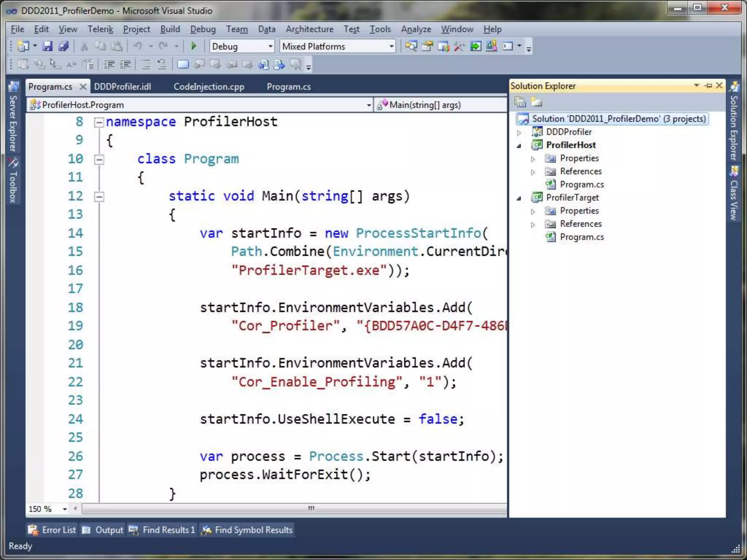Collapse the ProfilerHost project node
Screen dimensions: 747x560
(519, 146)
